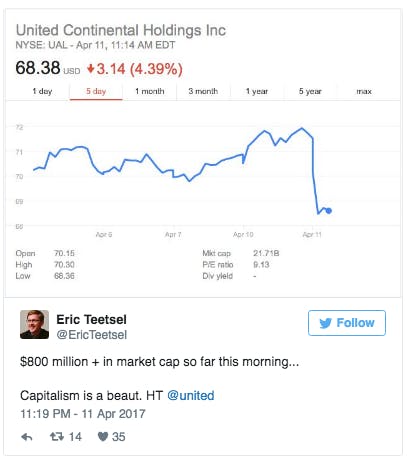Switch to the 1 day tab
This screenshot has width=409, height=462.
(x=42, y=91)
